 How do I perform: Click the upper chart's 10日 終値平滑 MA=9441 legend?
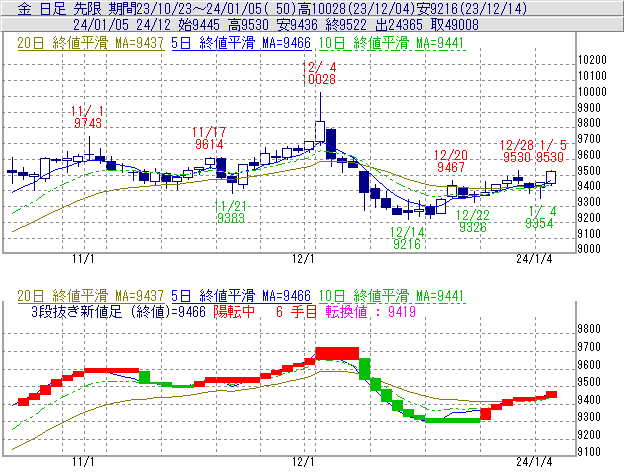(x=392, y=43)
